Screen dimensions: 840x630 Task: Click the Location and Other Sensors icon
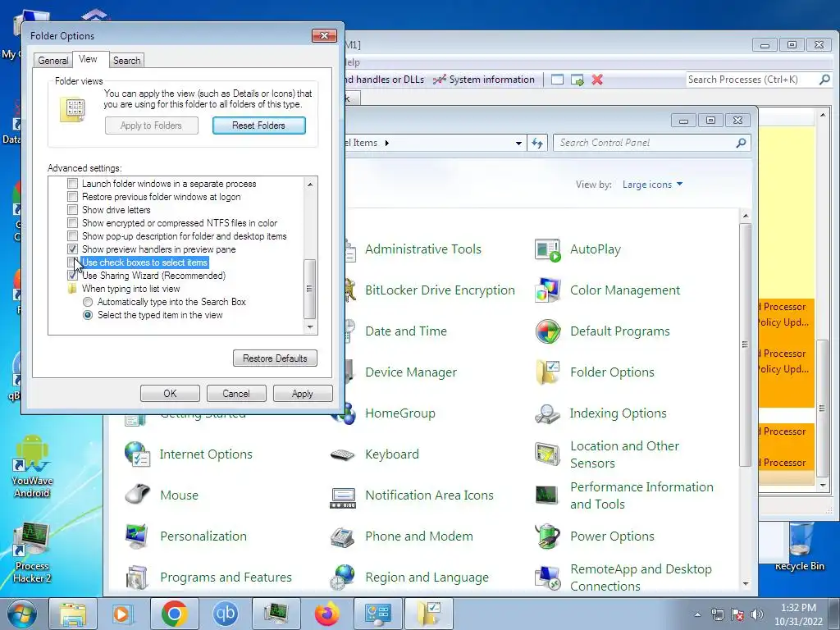point(547,454)
